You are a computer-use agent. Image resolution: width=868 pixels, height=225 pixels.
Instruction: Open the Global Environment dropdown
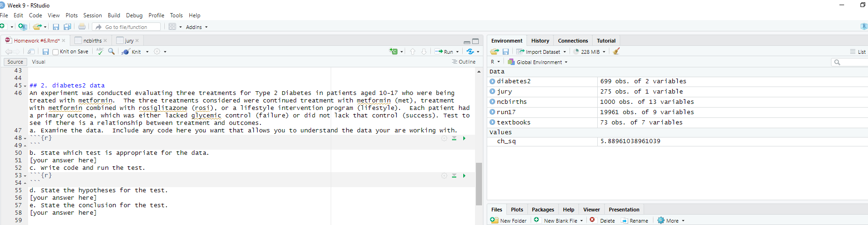(538, 62)
